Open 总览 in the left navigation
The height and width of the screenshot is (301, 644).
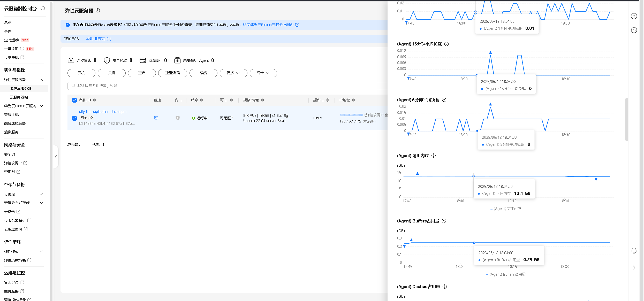click(x=8, y=22)
